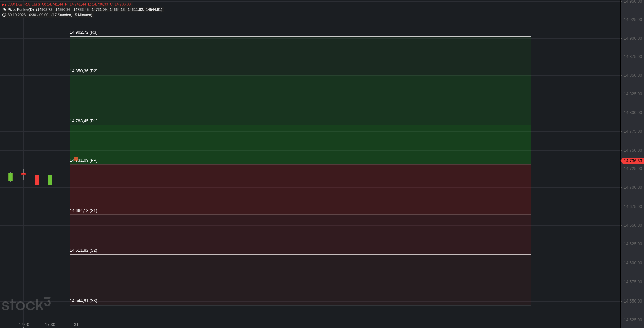Select the DAX (XETRA, Last) legend label
The height and width of the screenshot is (328, 644).
[24, 4]
